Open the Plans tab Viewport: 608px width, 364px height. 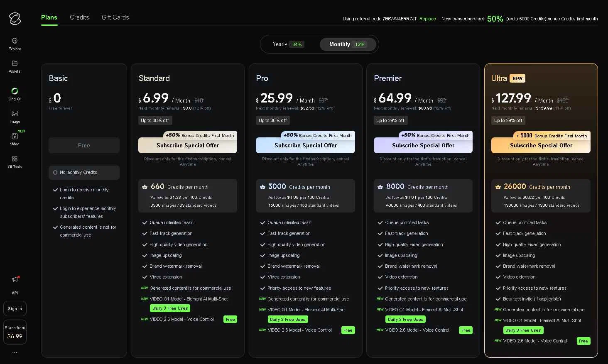point(49,17)
